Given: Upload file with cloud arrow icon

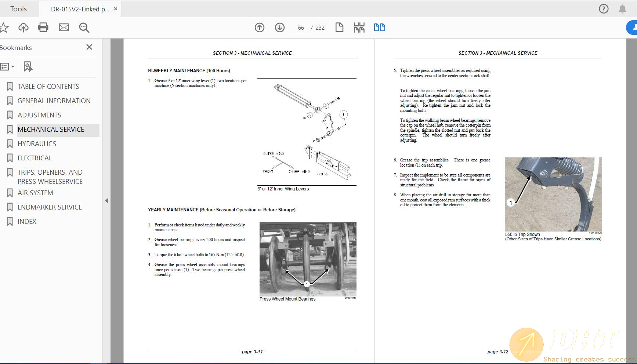Looking at the screenshot, I should [23, 28].
